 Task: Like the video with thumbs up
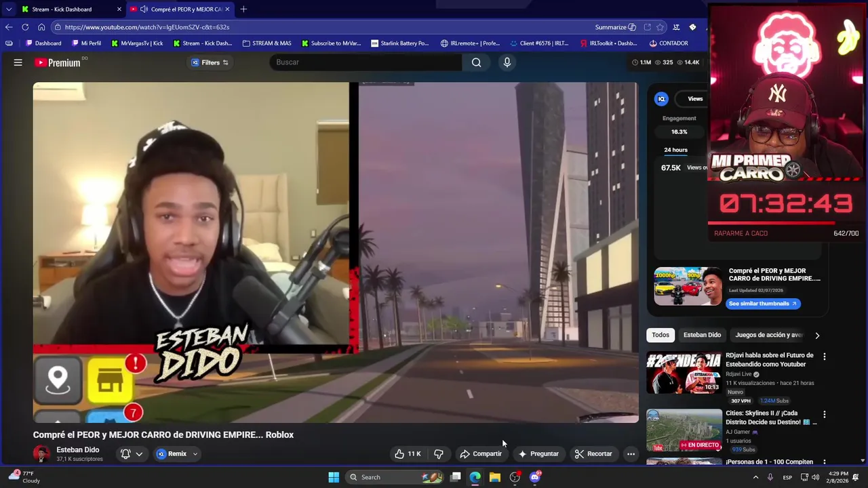coord(408,454)
